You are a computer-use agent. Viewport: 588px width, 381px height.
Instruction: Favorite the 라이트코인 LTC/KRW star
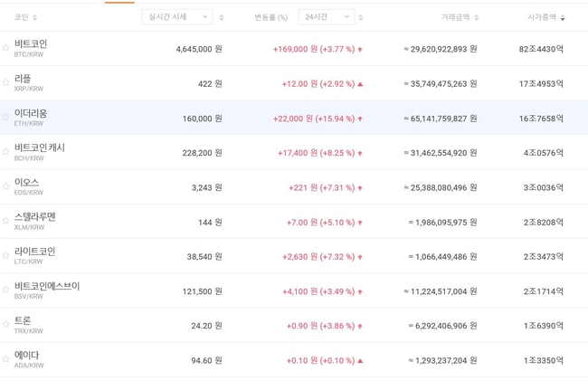[x=5, y=255]
